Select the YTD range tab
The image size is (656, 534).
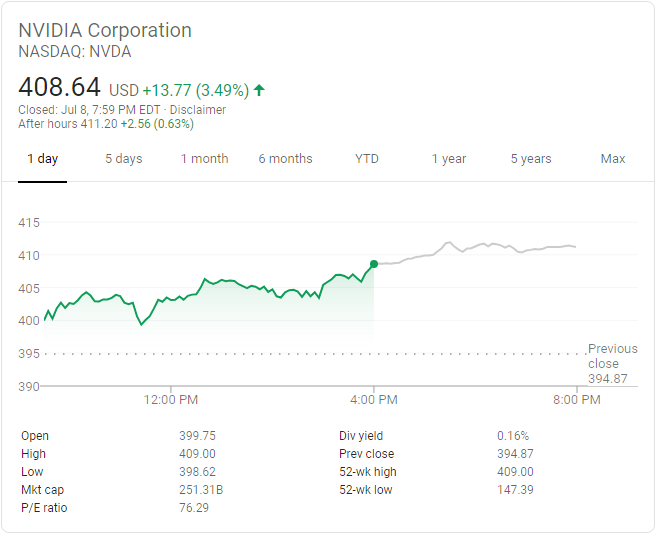[x=367, y=159]
